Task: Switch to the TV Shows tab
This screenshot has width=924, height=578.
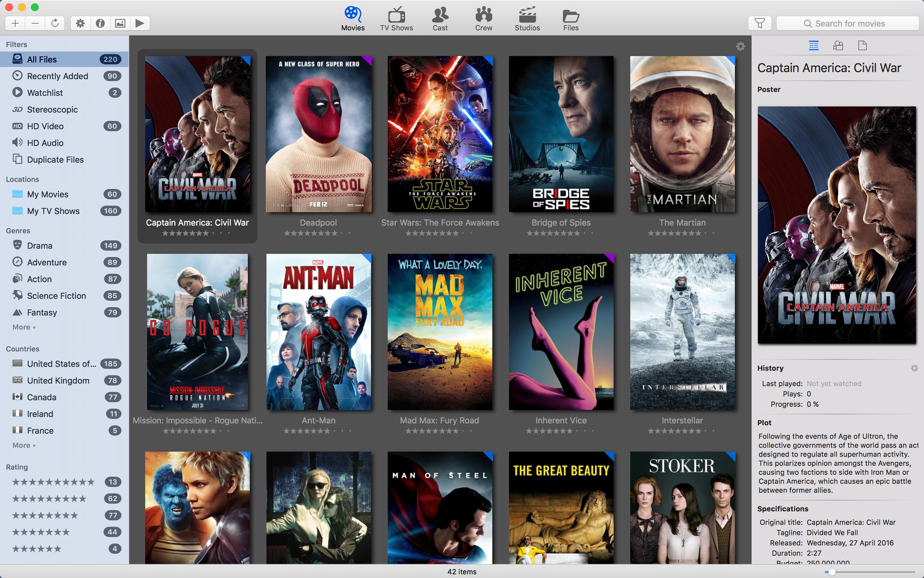Action: point(397,19)
